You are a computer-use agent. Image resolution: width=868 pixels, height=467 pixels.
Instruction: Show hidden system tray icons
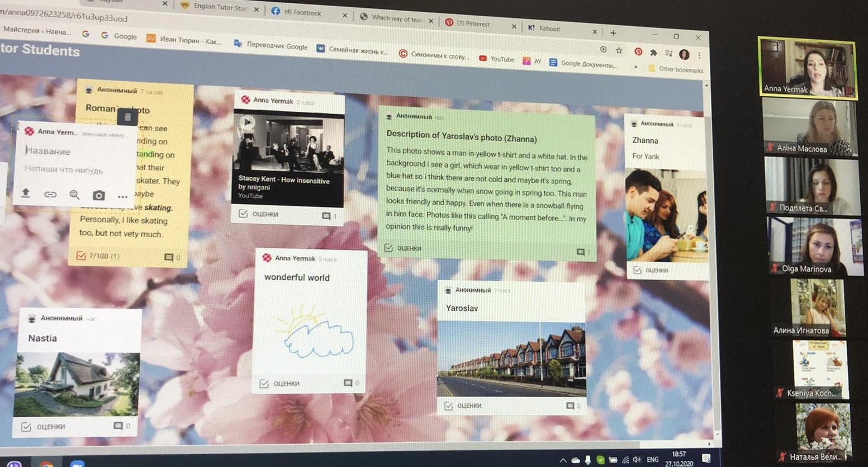coord(562,460)
